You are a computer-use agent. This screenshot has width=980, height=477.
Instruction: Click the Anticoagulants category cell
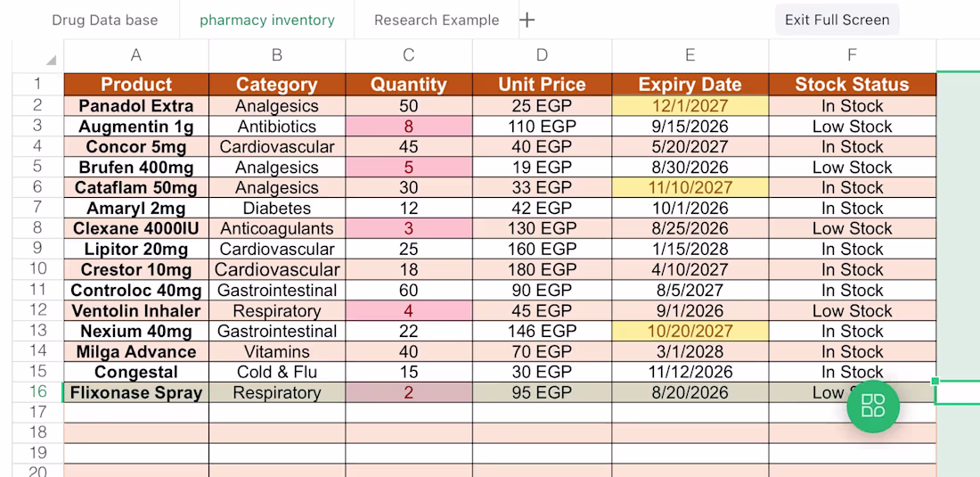[x=277, y=228]
